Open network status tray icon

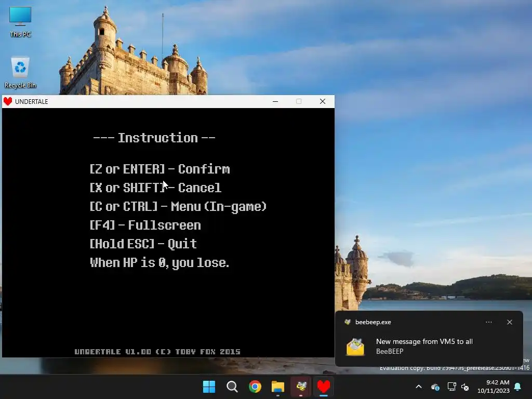(x=451, y=387)
